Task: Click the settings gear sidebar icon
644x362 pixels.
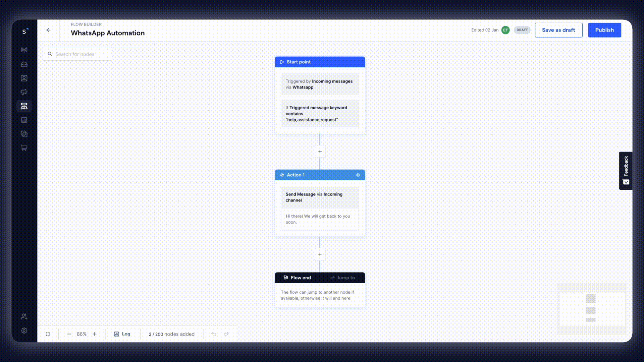Action: tap(24, 330)
